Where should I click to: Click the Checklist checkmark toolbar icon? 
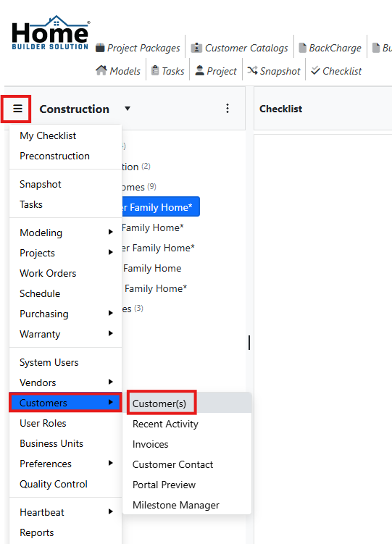pyautogui.click(x=315, y=70)
